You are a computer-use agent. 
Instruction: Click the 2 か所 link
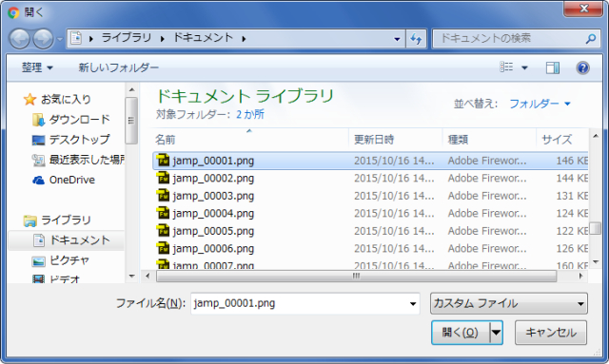(x=250, y=114)
